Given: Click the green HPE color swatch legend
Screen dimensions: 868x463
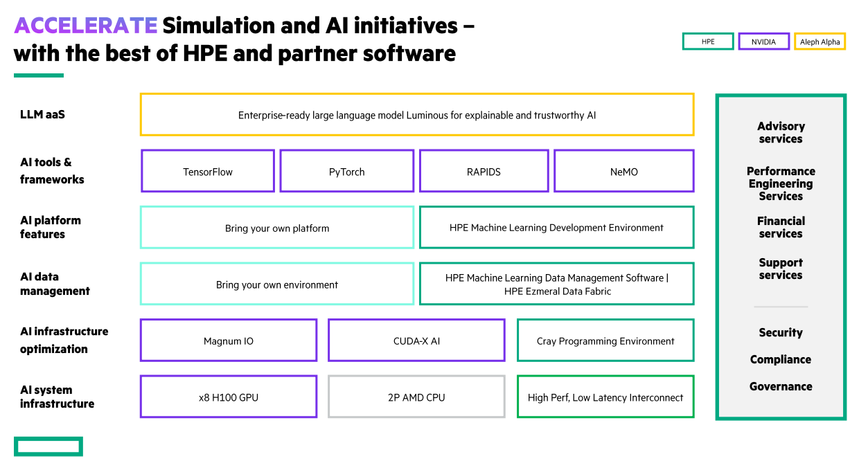Looking at the screenshot, I should coord(707,41).
